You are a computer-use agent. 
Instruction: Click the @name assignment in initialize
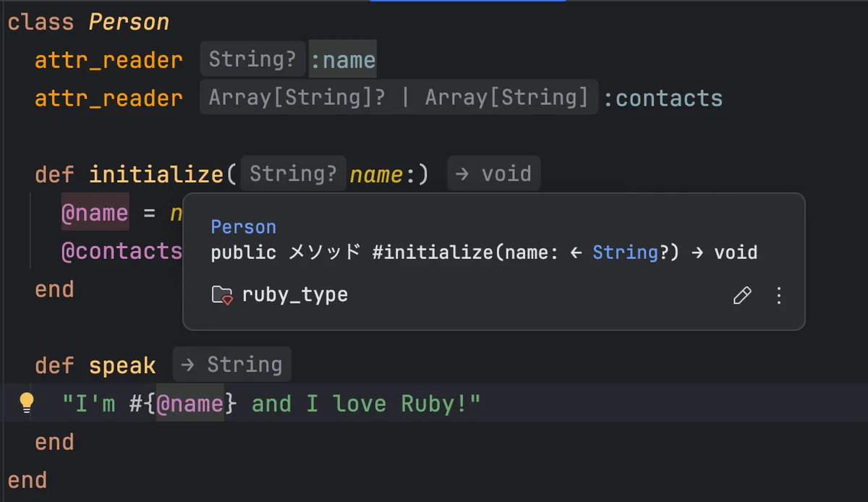click(x=95, y=213)
